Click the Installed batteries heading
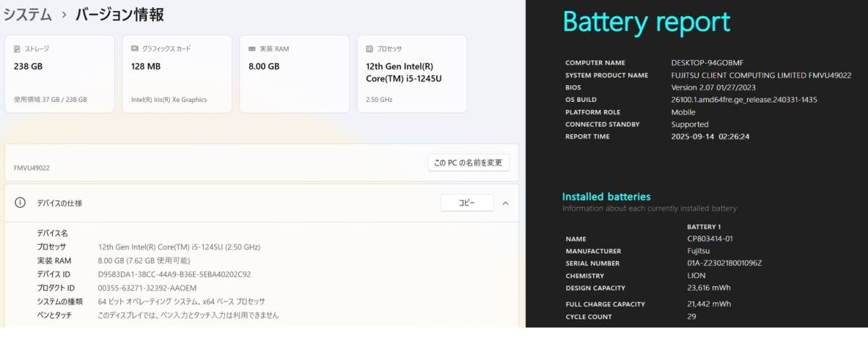This screenshot has height=339, width=868. 607,197
